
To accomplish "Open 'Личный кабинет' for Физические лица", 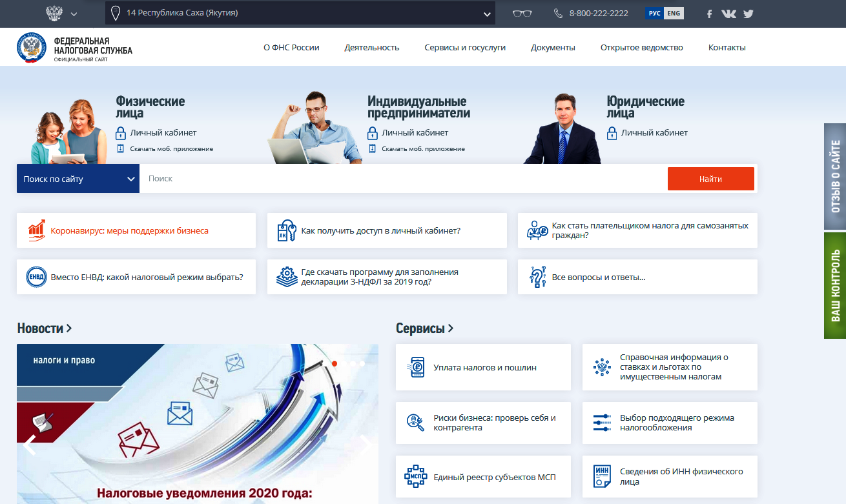I will [x=163, y=133].
